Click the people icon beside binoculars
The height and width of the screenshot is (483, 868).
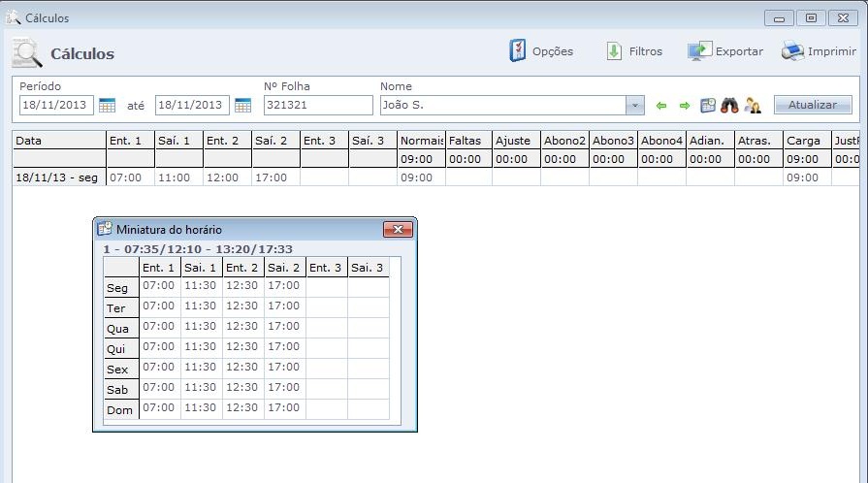pos(752,105)
